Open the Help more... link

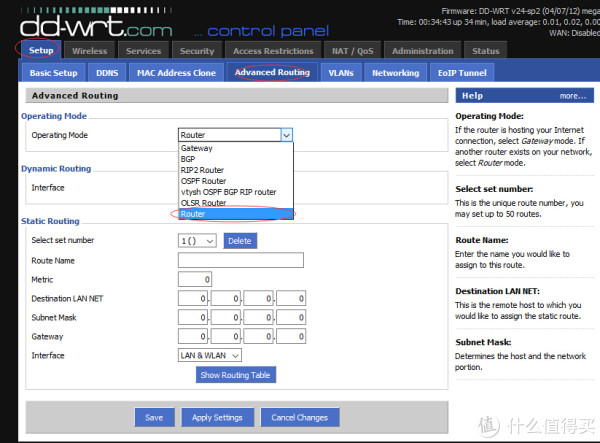(572, 96)
